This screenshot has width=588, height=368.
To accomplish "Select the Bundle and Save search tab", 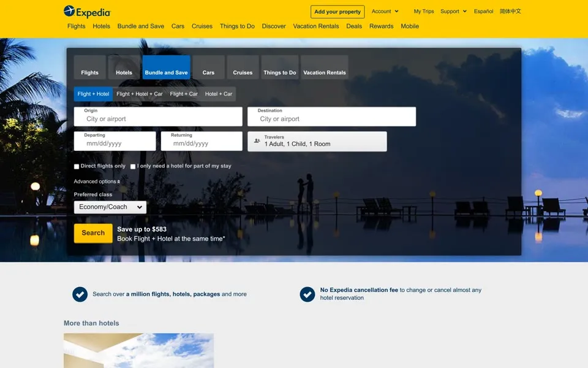I will pyautogui.click(x=166, y=67).
